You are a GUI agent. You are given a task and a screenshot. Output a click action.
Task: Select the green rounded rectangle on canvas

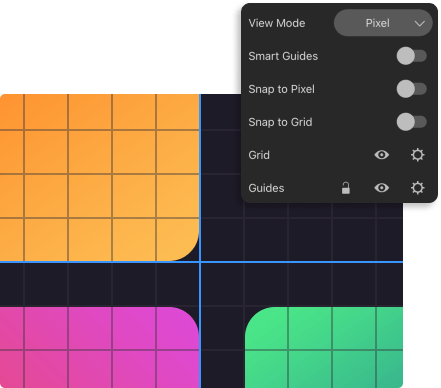(x=324, y=347)
